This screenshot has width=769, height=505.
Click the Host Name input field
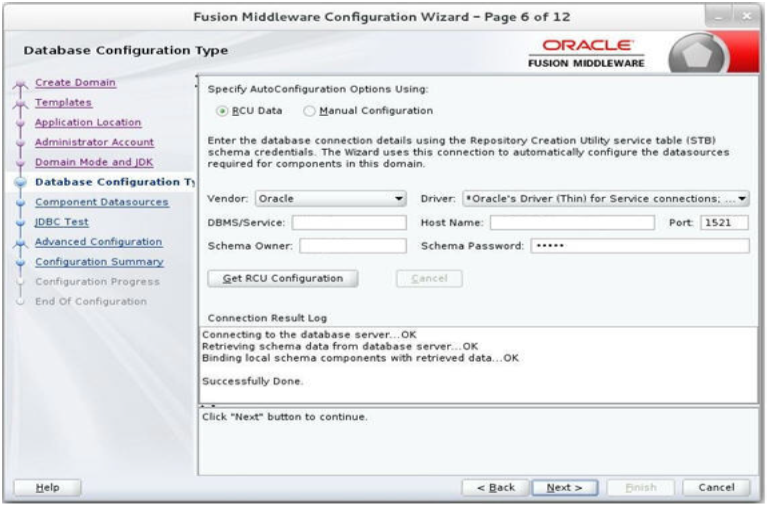tap(572, 223)
